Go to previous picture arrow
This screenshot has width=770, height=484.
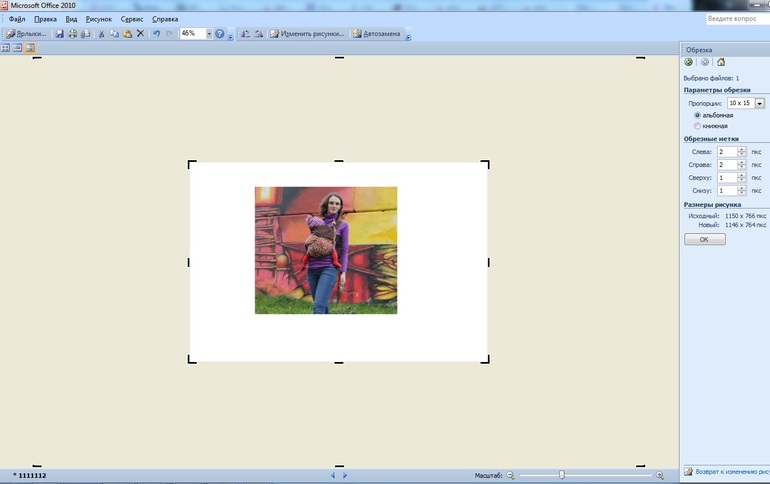click(333, 475)
